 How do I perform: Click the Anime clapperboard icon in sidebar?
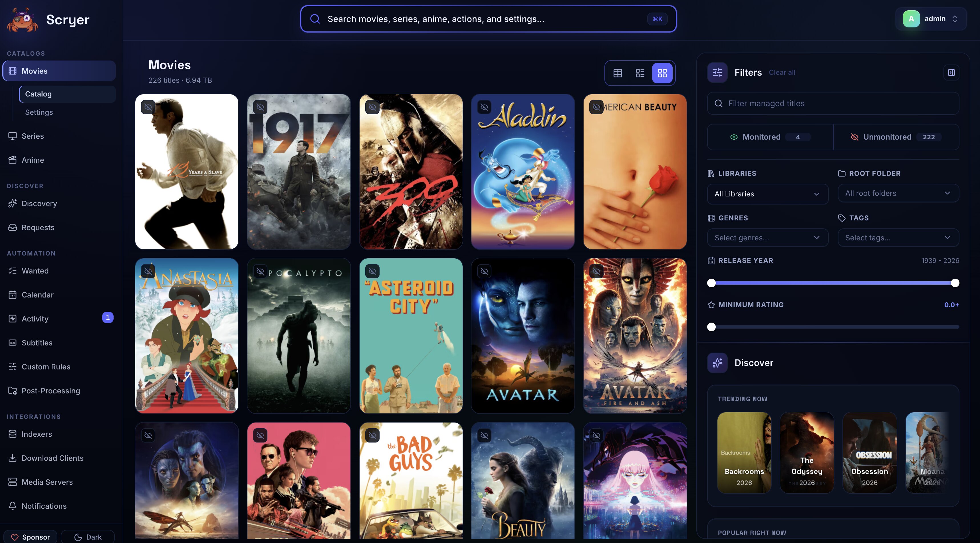pyautogui.click(x=13, y=160)
